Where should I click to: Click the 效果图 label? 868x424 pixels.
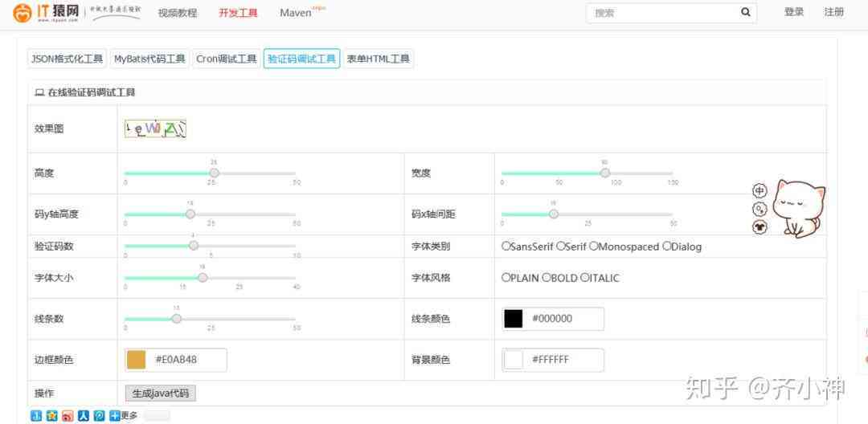49,128
